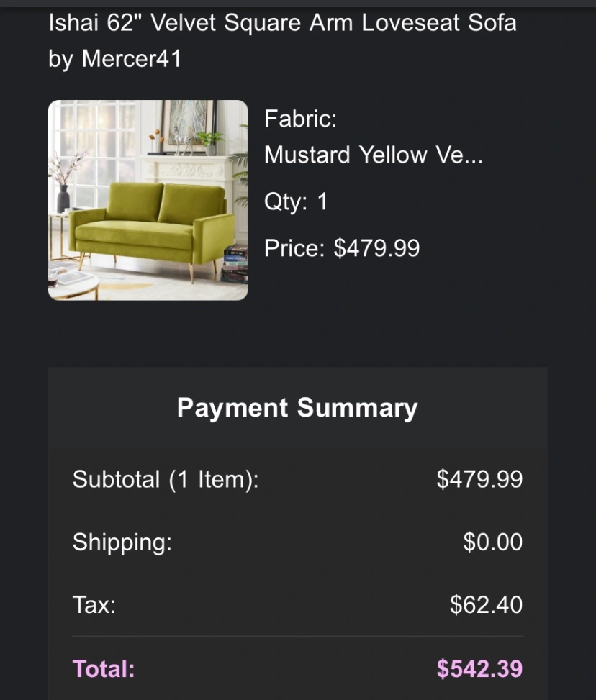Screen dimensions: 596x700
Task: Click the Payment Summary heading
Action: pyautogui.click(x=297, y=408)
